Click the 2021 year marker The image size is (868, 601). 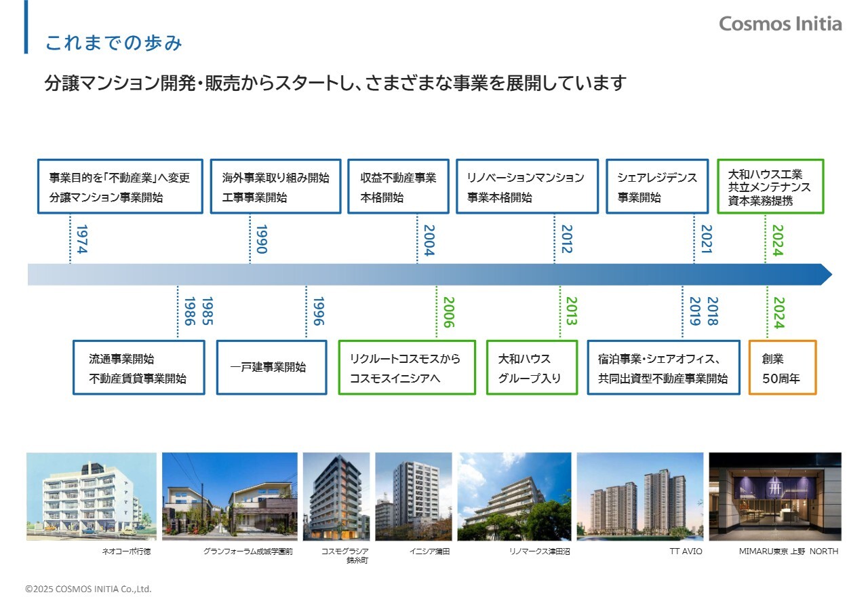pyautogui.click(x=705, y=239)
